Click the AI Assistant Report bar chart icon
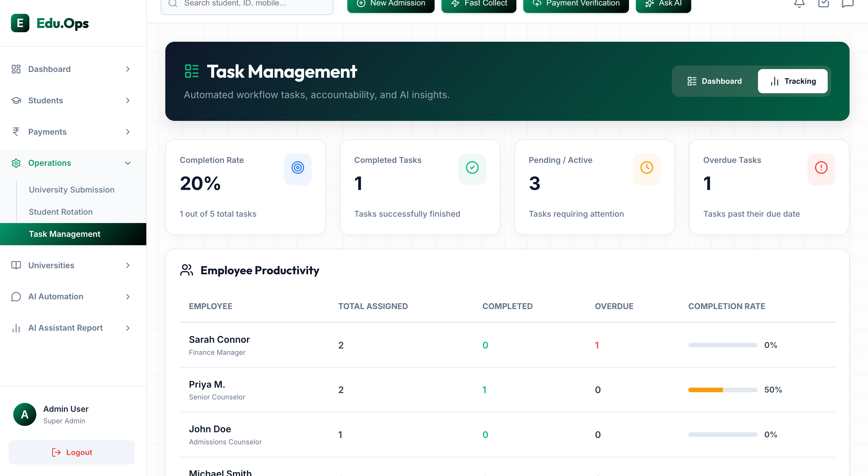 click(x=16, y=328)
